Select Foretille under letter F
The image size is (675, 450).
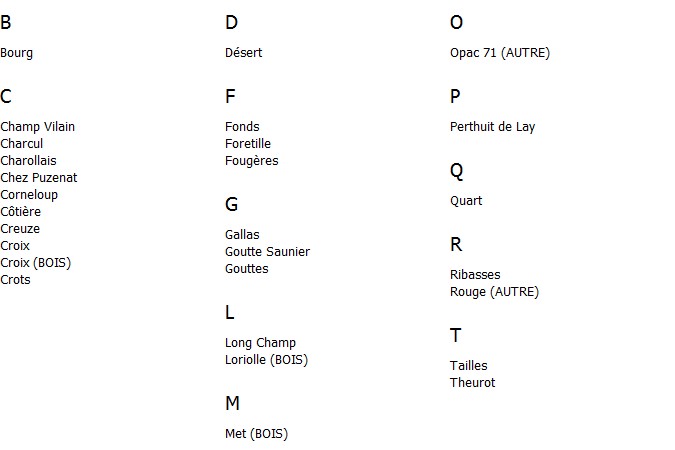coord(248,143)
